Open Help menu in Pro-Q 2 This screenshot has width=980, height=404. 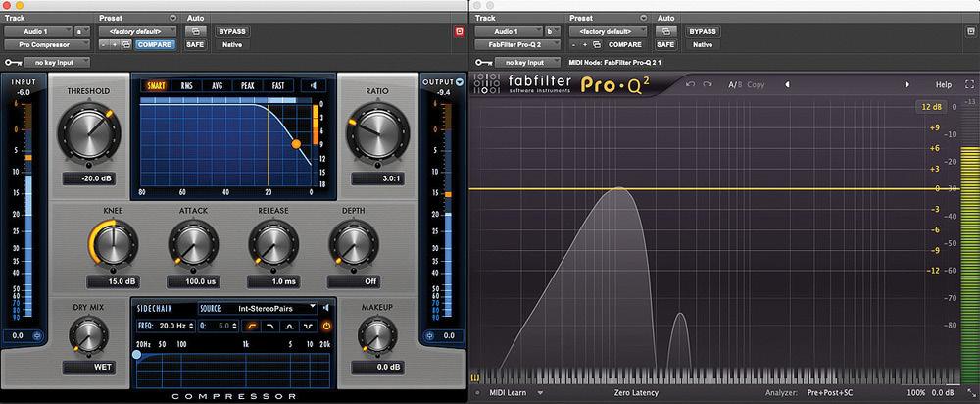point(943,84)
